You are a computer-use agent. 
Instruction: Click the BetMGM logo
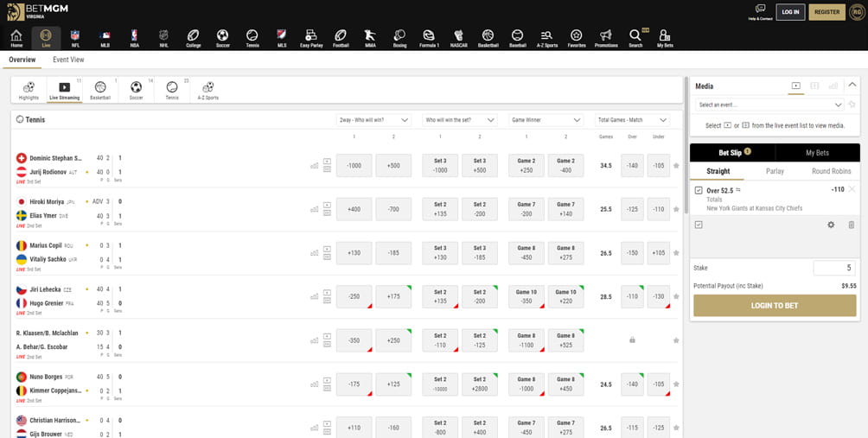(x=37, y=11)
